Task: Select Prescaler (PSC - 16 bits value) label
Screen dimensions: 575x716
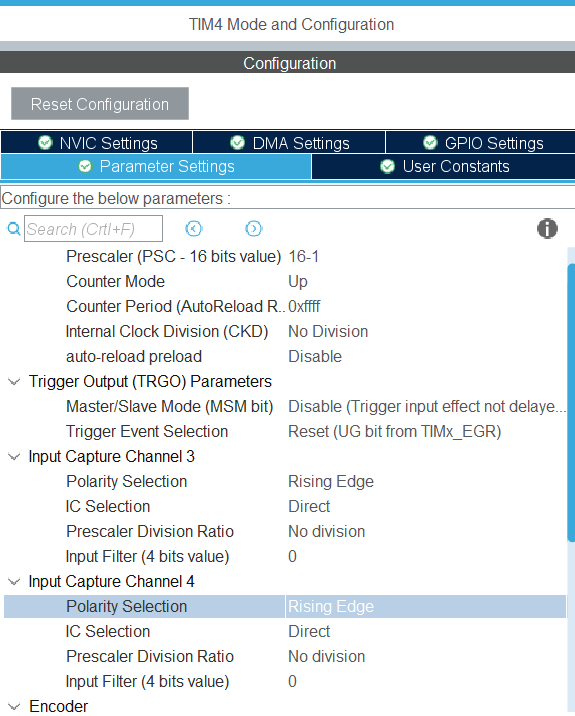Action: point(174,257)
